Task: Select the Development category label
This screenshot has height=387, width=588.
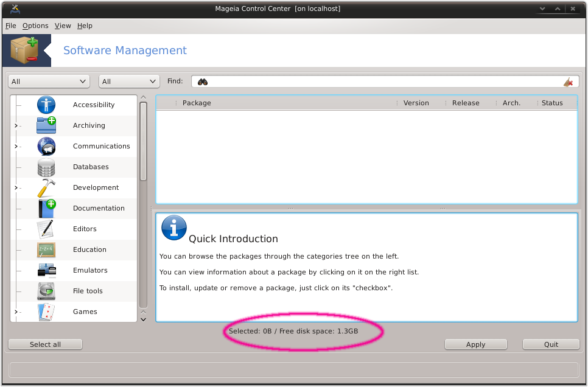Action: tap(96, 187)
